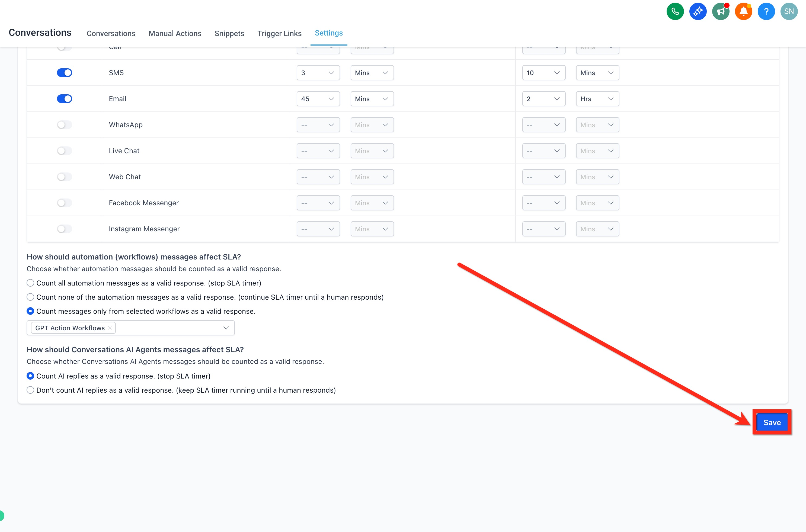Open Live Chat first Mins dropdown

click(372, 151)
